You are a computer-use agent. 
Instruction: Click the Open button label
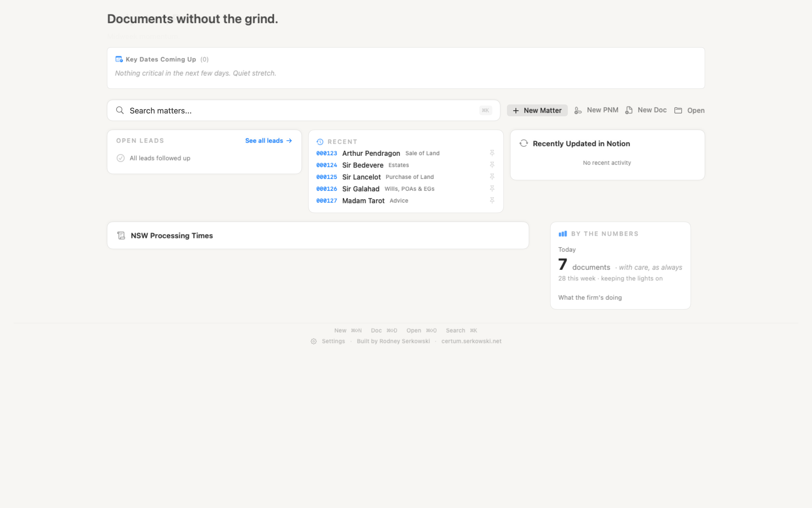696,110
